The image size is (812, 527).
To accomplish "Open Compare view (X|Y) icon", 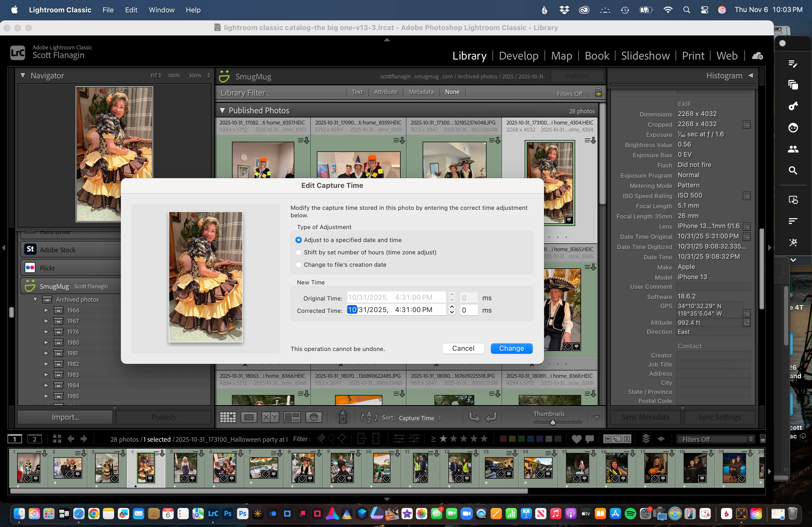I will 270,417.
